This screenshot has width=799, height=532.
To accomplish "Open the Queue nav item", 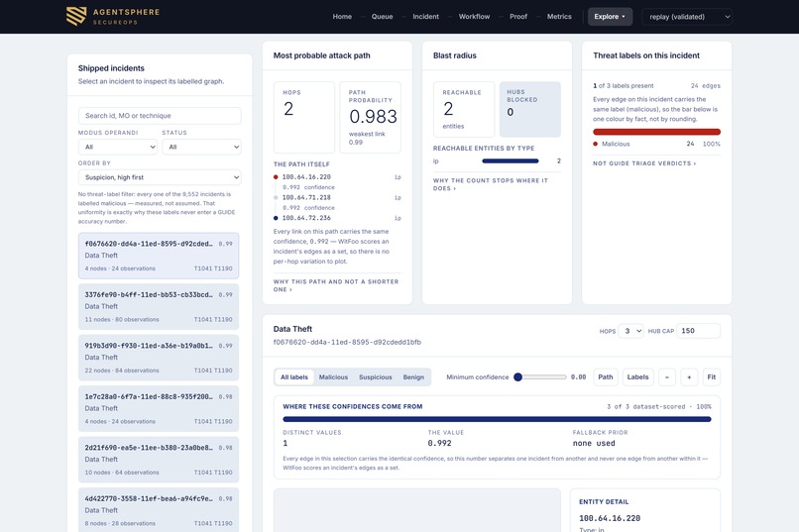I will click(382, 17).
